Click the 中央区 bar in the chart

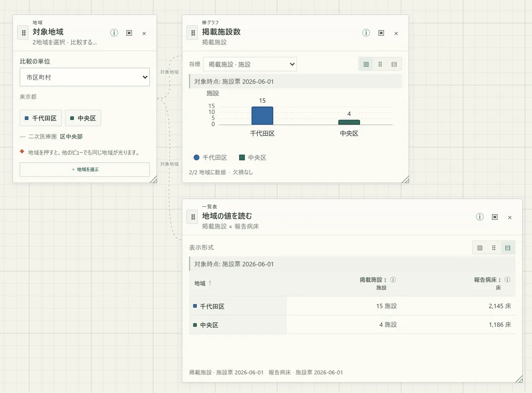tap(349, 122)
